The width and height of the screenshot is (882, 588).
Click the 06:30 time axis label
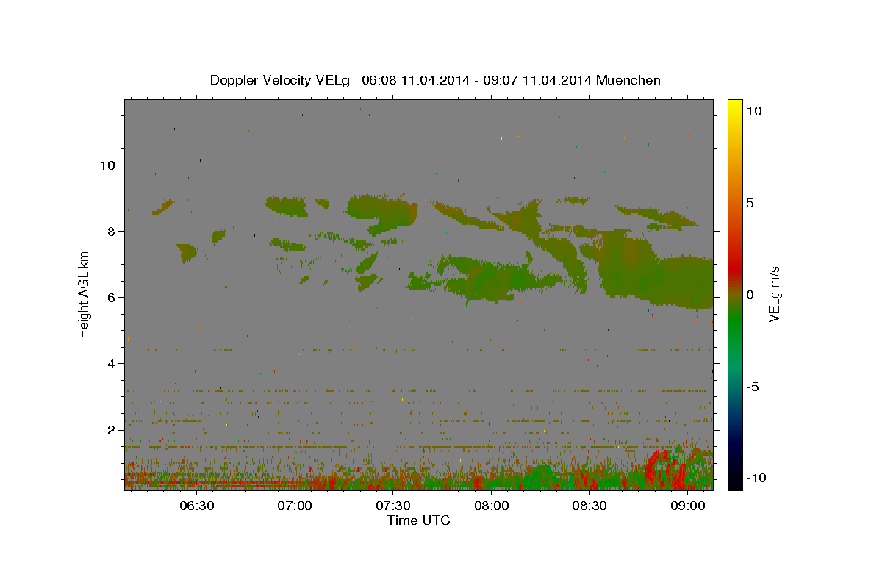click(197, 506)
